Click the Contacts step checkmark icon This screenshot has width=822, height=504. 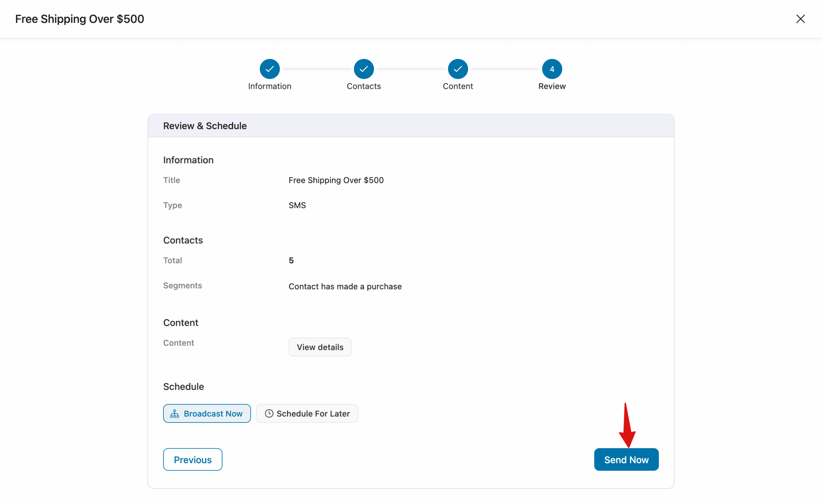click(363, 69)
